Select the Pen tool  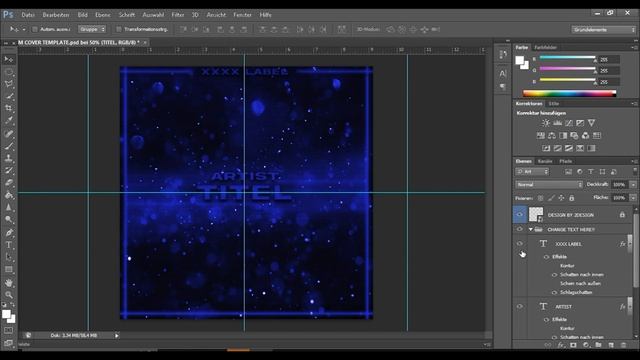(x=9, y=233)
